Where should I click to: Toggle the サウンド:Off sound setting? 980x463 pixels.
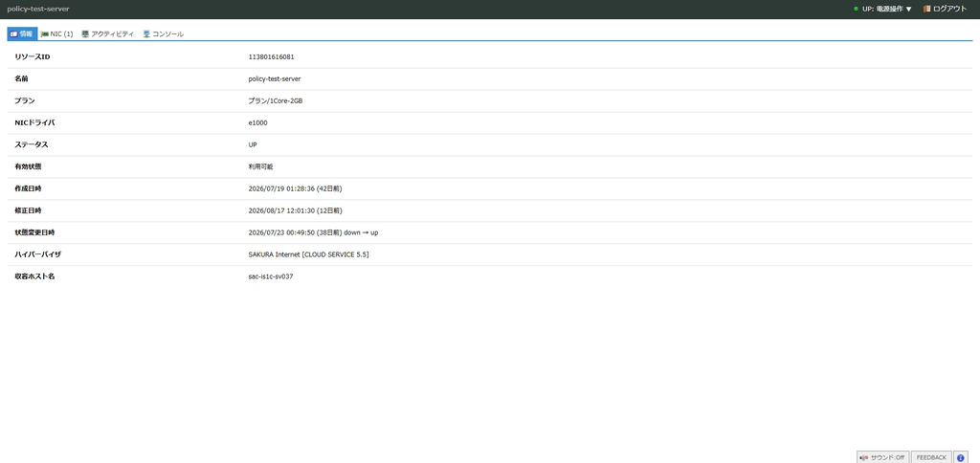[x=882, y=457]
